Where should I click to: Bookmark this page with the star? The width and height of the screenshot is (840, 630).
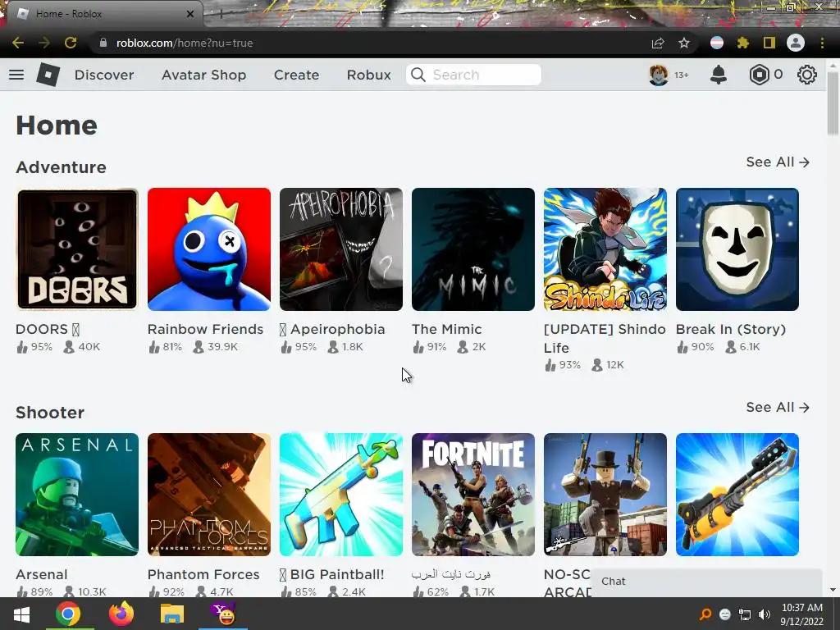tap(683, 43)
